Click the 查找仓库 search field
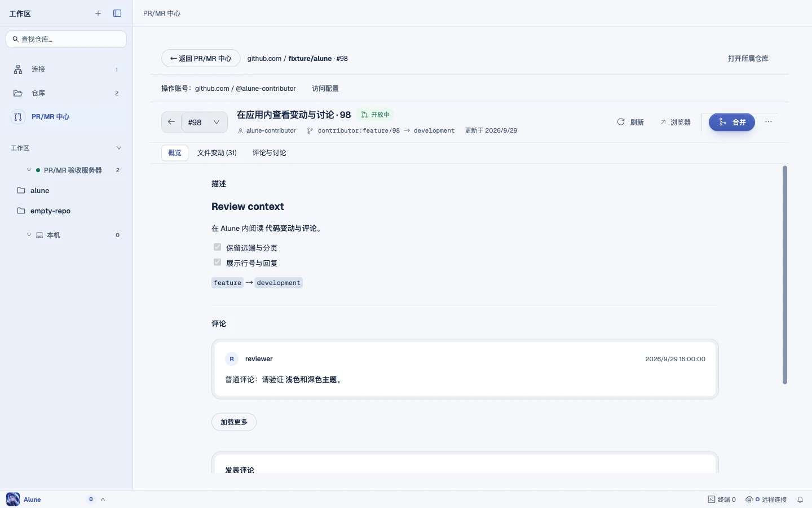The height and width of the screenshot is (508, 812). click(66, 39)
